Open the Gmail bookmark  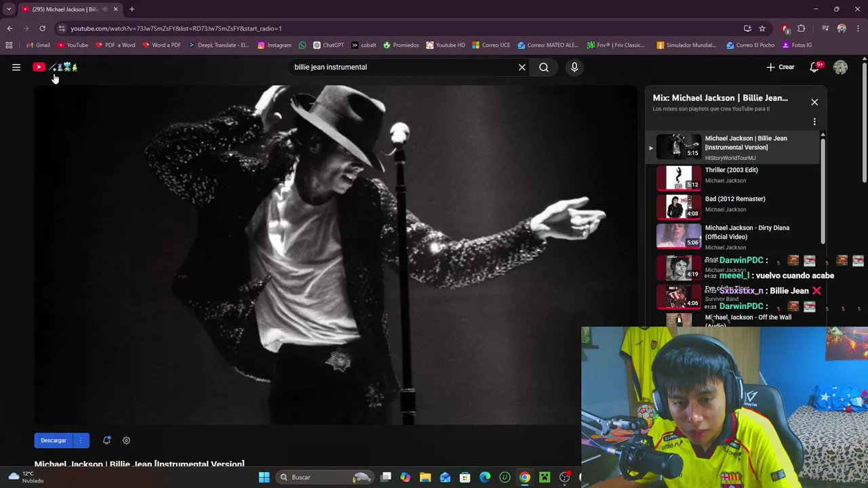pyautogui.click(x=38, y=45)
